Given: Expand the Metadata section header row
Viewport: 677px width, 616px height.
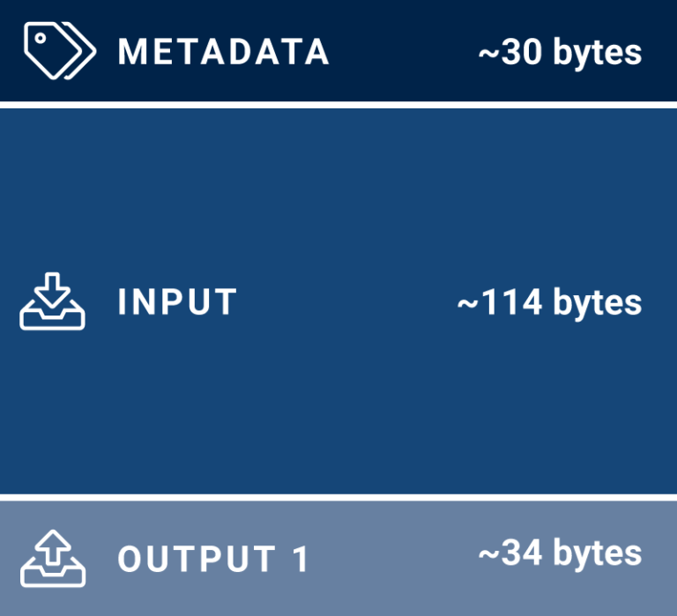Looking at the screenshot, I should coord(397,51).
